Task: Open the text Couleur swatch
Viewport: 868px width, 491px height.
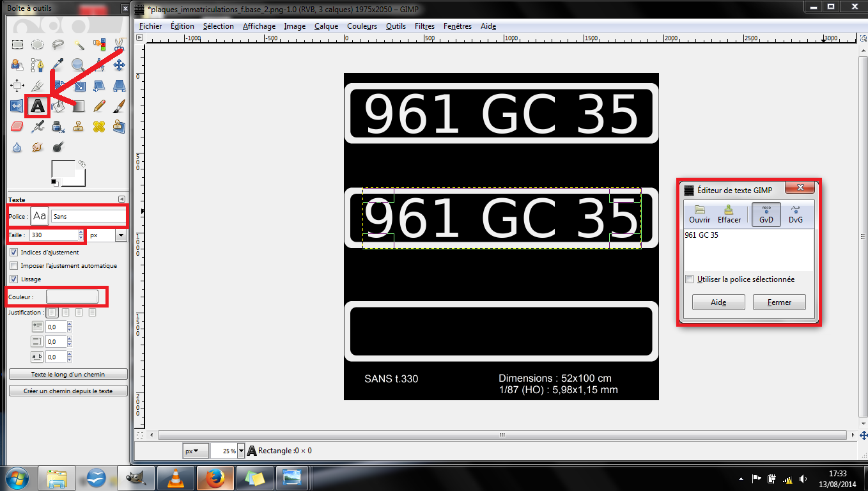Action: pyautogui.click(x=72, y=297)
